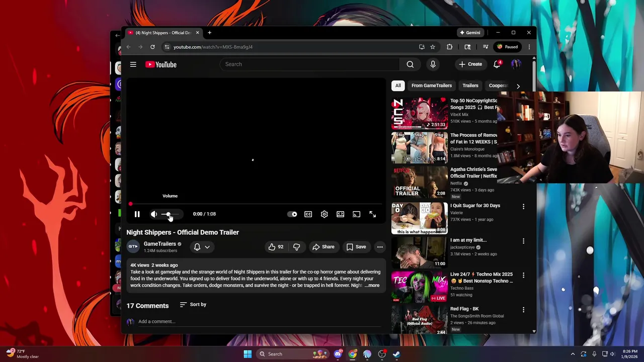Open the I Quit Sugar video title
This screenshot has width=644, height=362.
[475, 206]
